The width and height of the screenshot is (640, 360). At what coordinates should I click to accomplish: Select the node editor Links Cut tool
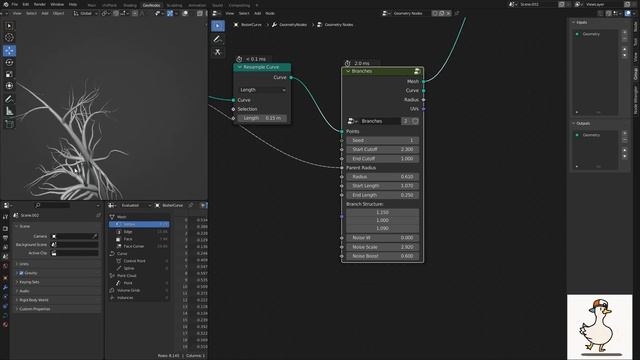point(218,52)
